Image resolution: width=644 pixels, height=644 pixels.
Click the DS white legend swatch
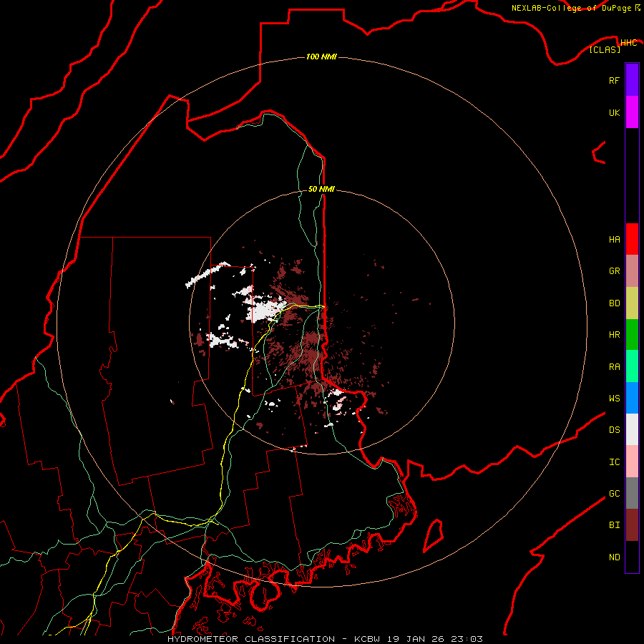click(x=632, y=429)
